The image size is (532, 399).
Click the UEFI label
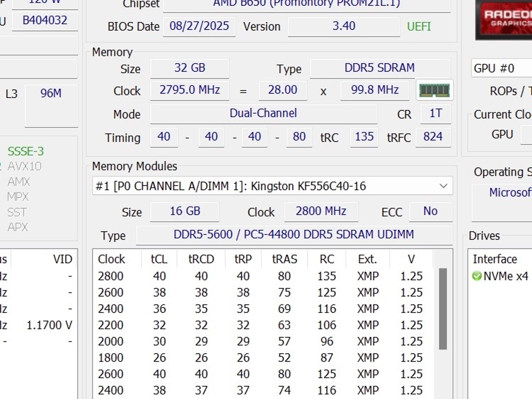tap(419, 26)
